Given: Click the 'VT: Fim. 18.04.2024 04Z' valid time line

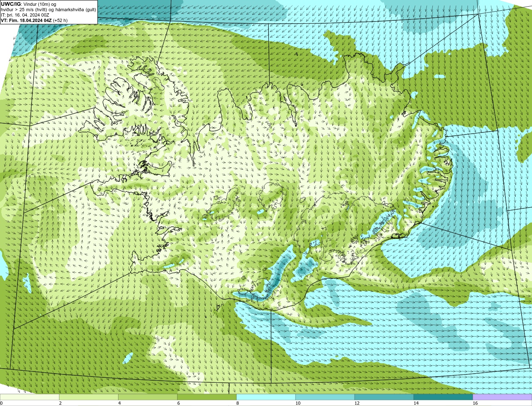Looking at the screenshot, I should click(34, 20).
